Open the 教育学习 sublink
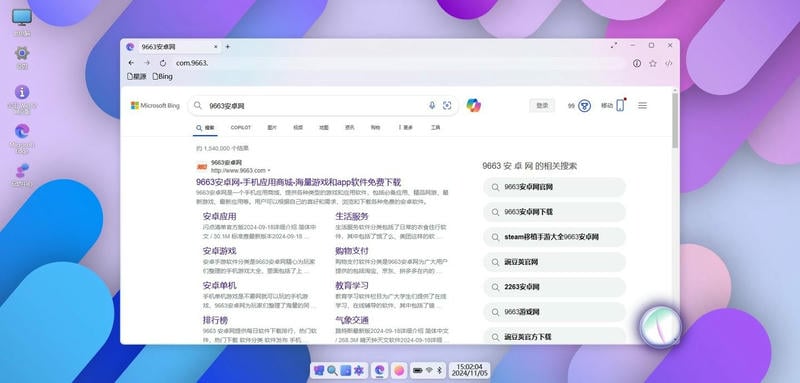This screenshot has height=383, width=800. [352, 286]
